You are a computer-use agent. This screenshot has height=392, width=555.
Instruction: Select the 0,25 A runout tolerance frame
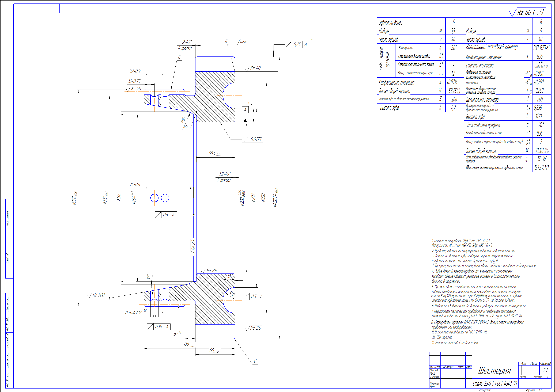pyautogui.click(x=297, y=44)
